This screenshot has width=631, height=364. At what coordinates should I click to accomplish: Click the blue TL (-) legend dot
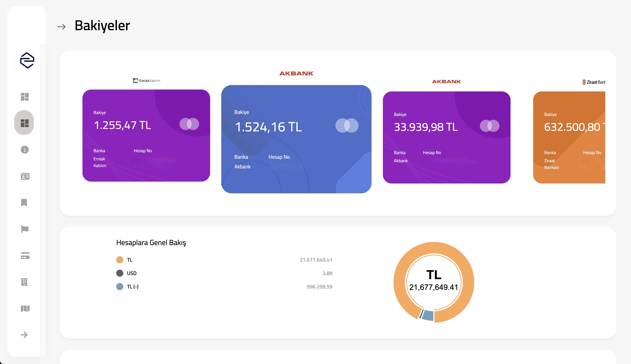pos(120,287)
